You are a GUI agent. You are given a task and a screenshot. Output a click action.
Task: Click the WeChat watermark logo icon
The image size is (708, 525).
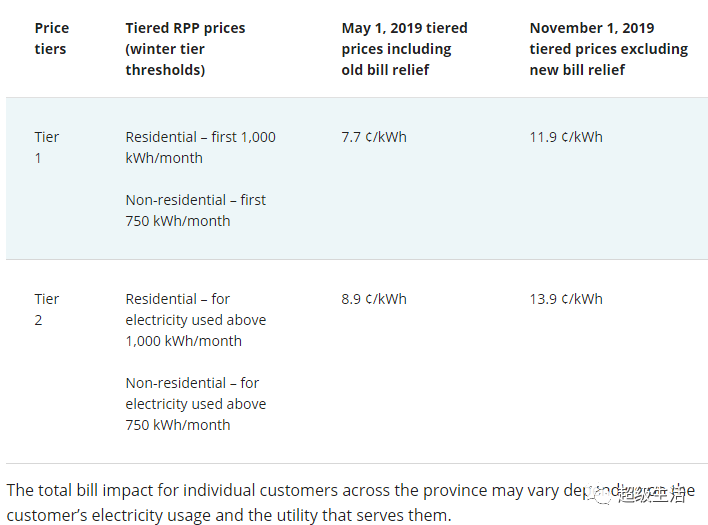pyautogui.click(x=600, y=495)
